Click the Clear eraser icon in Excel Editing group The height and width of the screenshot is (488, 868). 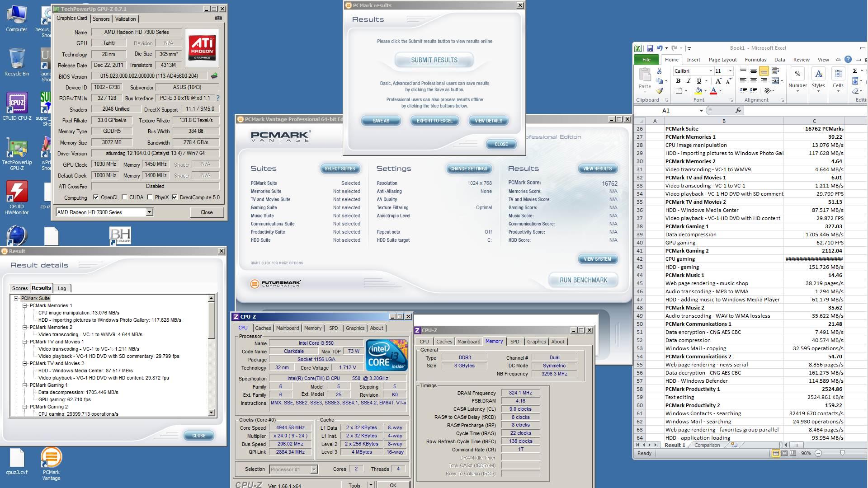(855, 91)
